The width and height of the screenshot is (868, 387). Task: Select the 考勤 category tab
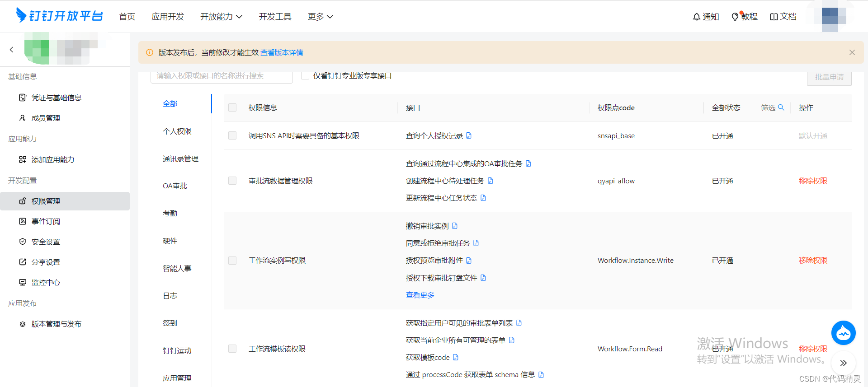click(x=170, y=213)
